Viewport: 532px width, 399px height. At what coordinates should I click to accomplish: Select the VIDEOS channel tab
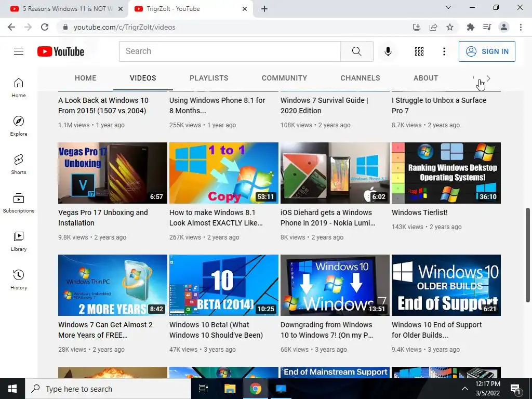(143, 78)
